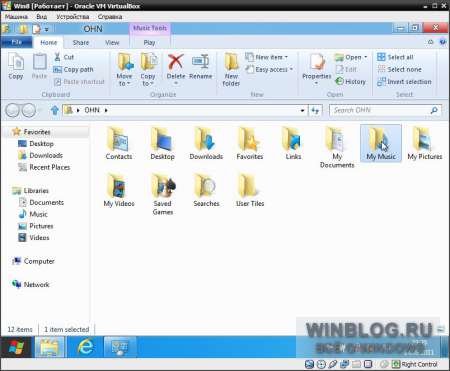This screenshot has width=450, height=371.
Task: Open Documents library in navigation pane
Action: click(x=46, y=202)
